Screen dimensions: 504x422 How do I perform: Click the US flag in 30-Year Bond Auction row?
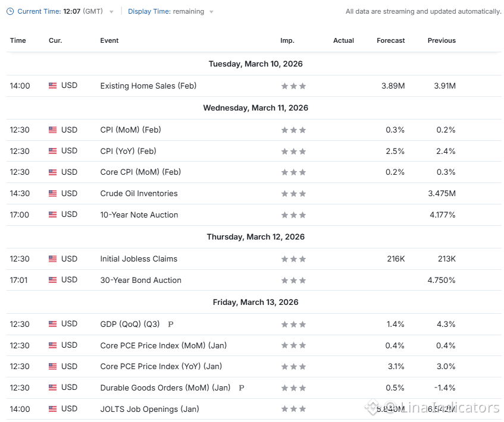click(52, 280)
